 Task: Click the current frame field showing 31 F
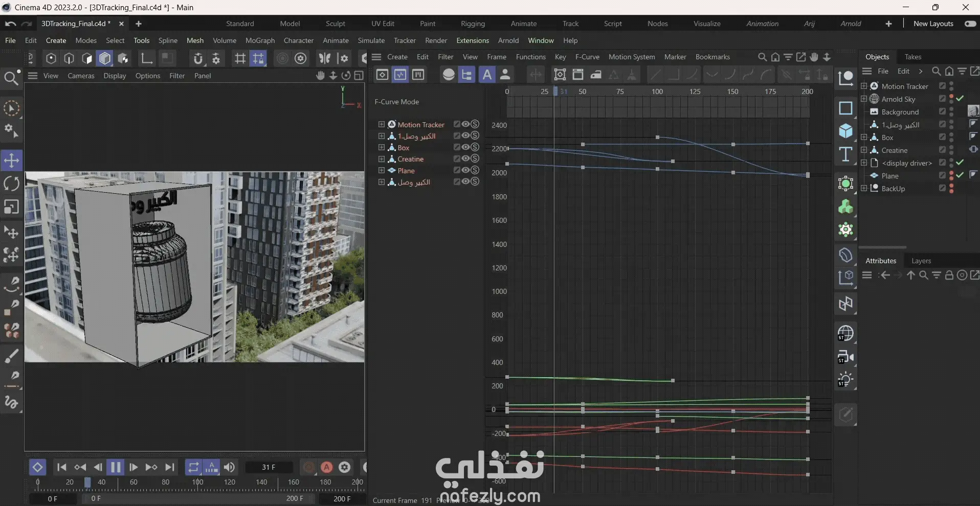(269, 467)
